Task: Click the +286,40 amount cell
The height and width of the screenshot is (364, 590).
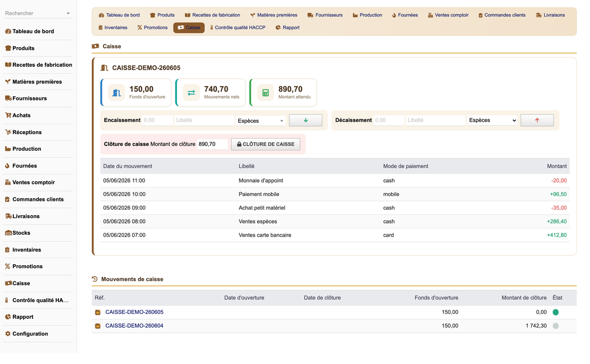Action: (557, 222)
